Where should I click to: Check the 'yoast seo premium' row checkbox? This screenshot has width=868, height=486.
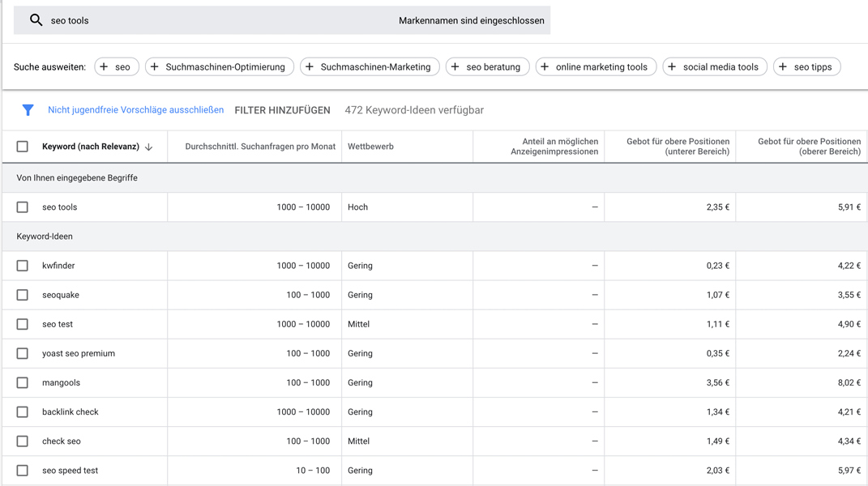tap(22, 354)
